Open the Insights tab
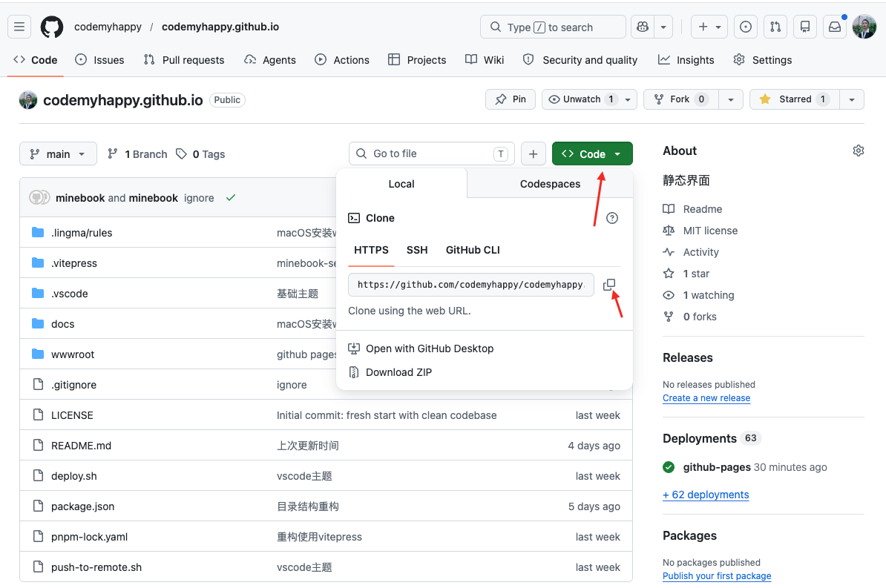Viewport: 886px width, 588px height. pos(686,60)
